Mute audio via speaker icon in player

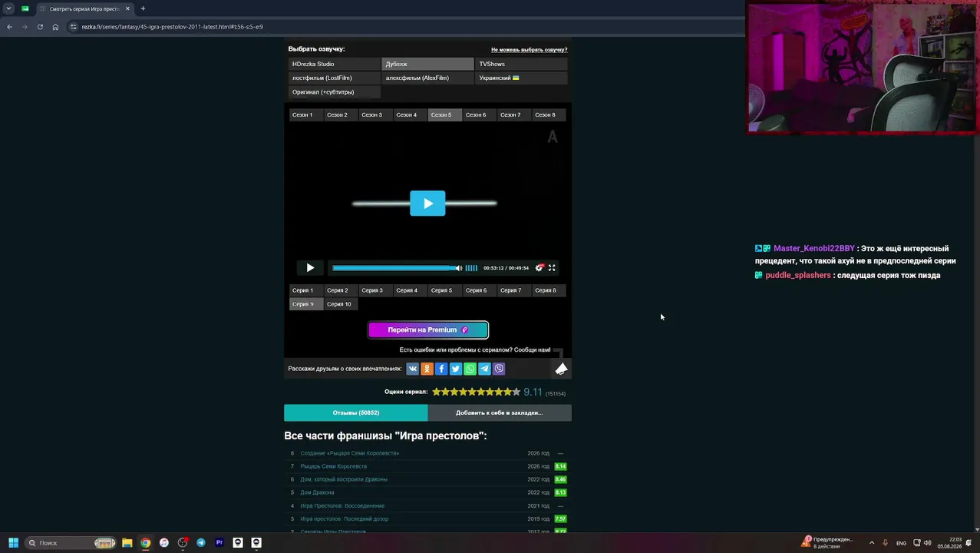pos(459,268)
